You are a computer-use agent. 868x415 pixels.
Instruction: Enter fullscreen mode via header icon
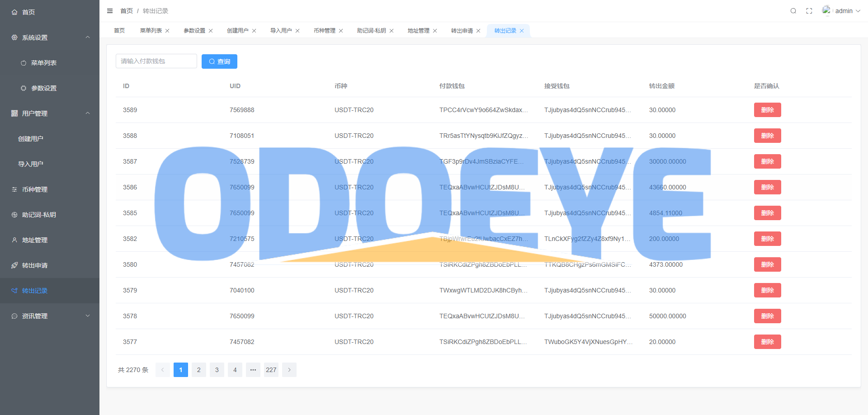pos(809,11)
